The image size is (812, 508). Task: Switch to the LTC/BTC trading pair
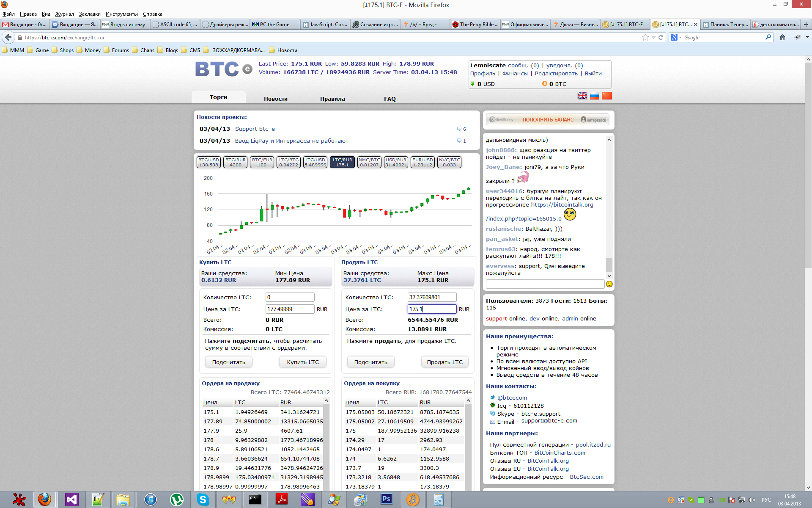point(288,162)
